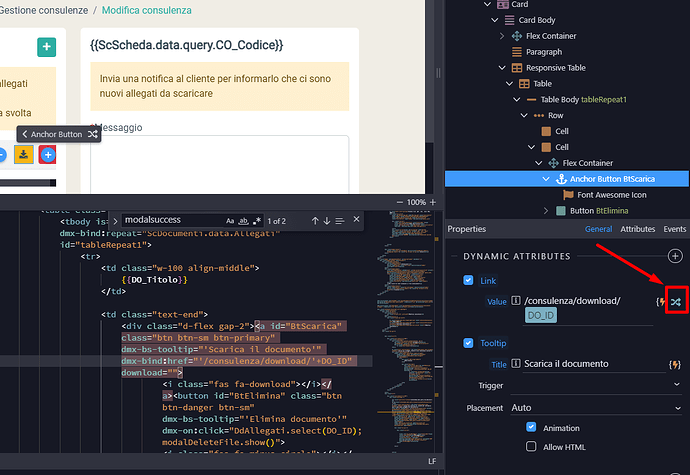
Task: Switch to the Attributes properties tab
Action: (x=637, y=229)
